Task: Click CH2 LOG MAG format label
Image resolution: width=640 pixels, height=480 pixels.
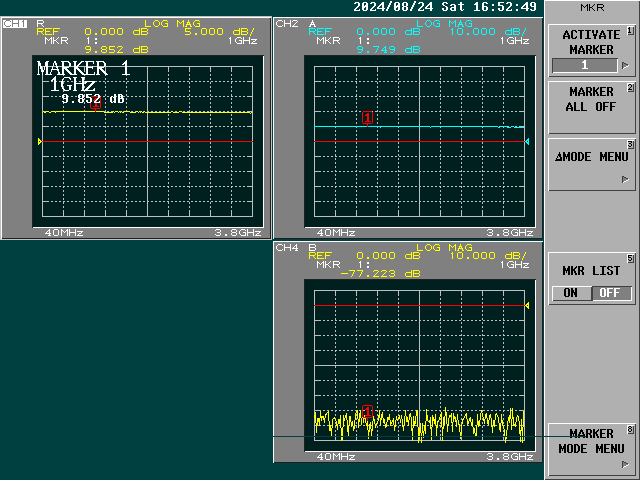Action: (444, 23)
